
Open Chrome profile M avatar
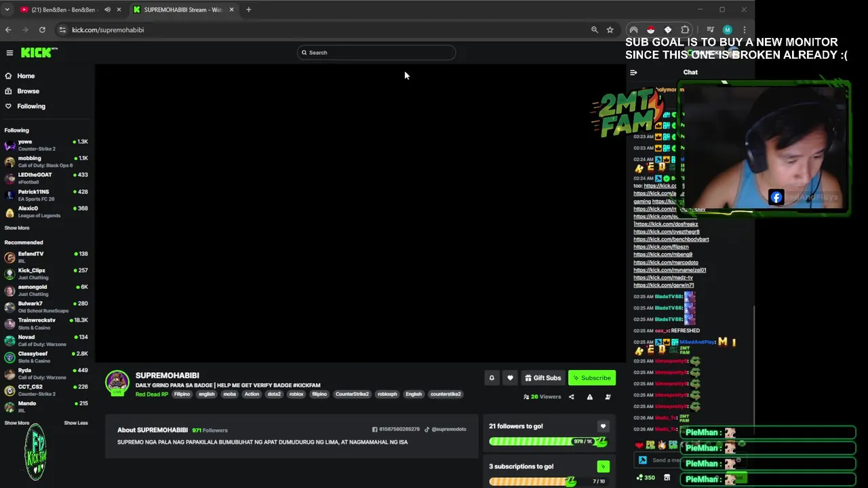(x=727, y=30)
